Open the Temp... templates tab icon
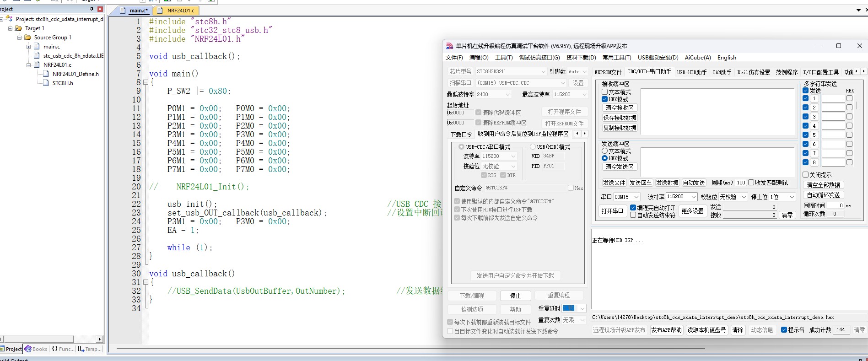Viewport: 868px width, 361px height. [x=81, y=349]
